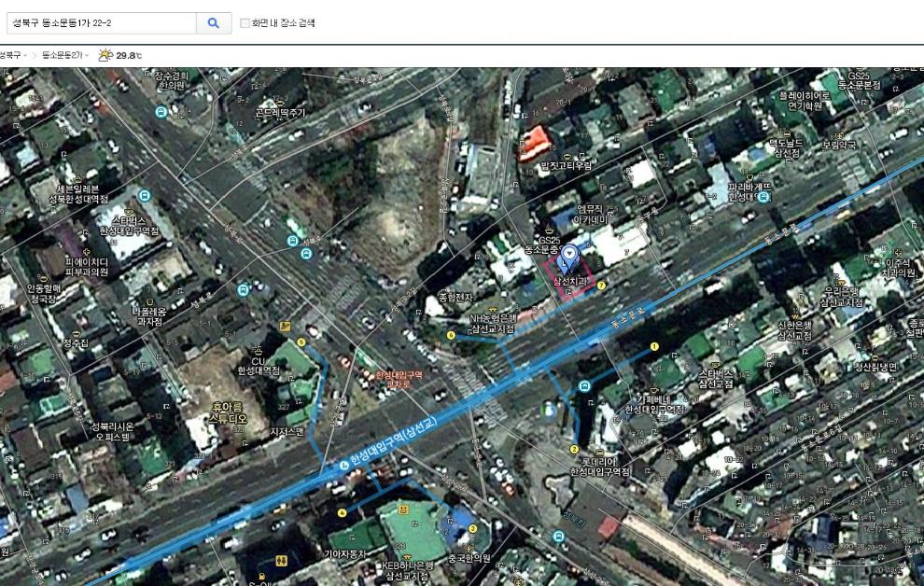Click the weather icon showing 29.8℃
This screenshot has height=586, width=924.
(105, 56)
